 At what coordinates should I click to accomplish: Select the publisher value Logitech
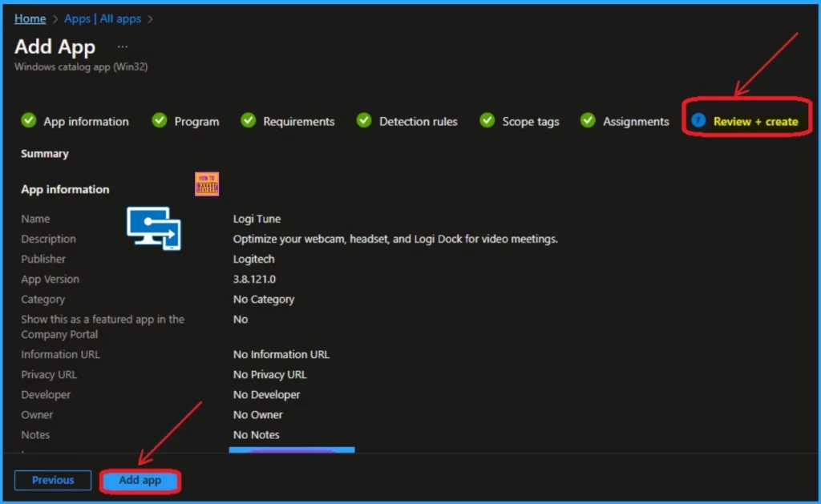point(253,259)
